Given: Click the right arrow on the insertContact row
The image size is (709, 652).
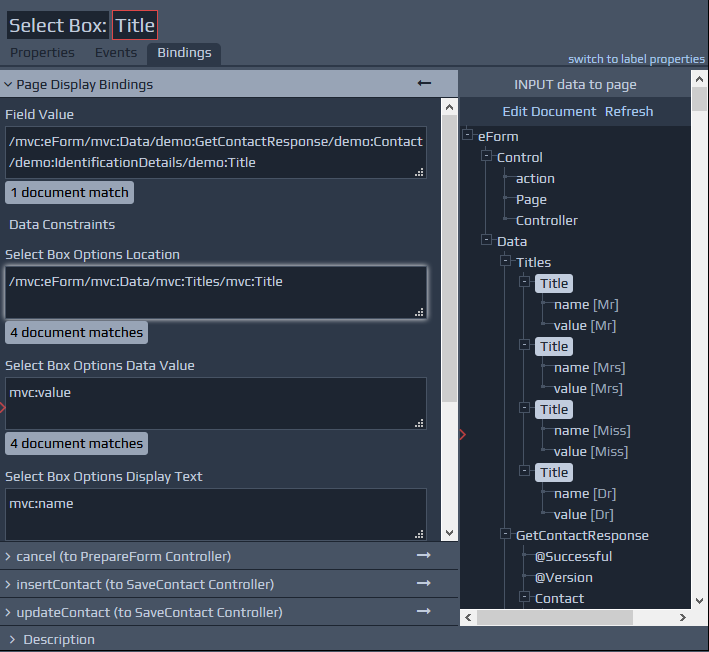Looking at the screenshot, I should coord(424,583).
